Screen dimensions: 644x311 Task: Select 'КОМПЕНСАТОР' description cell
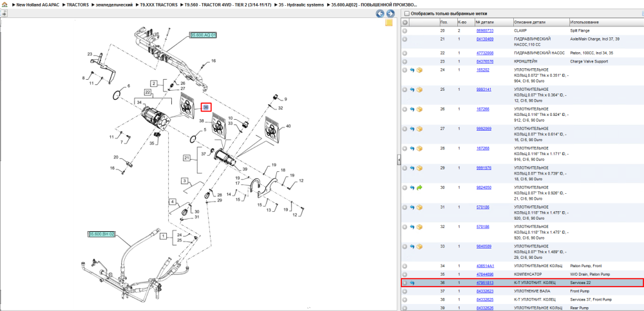[528, 274]
